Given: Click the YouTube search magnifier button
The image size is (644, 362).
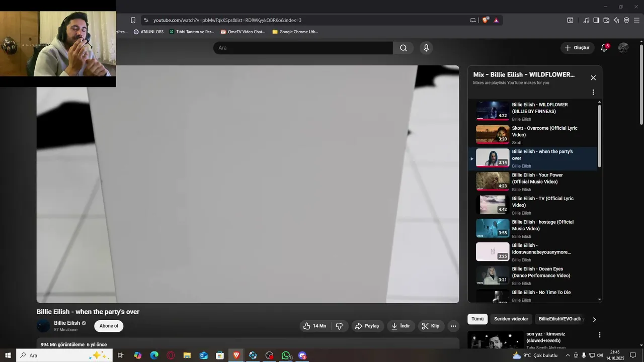Looking at the screenshot, I should pyautogui.click(x=404, y=48).
